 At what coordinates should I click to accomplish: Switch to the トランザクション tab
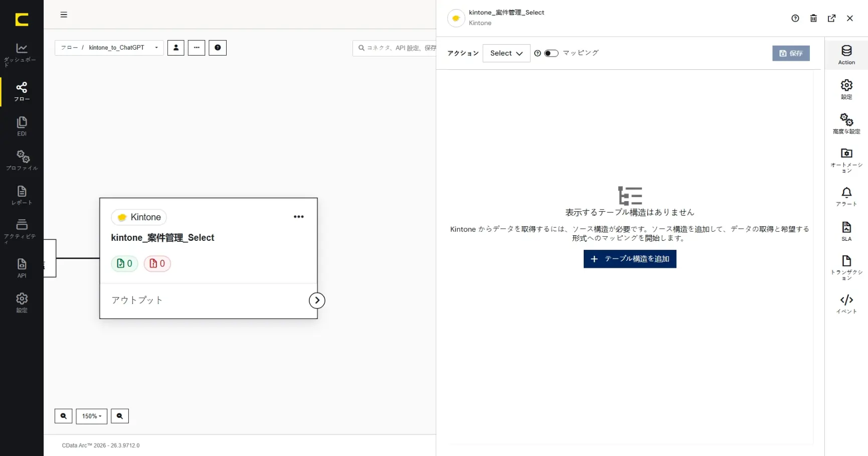[846, 268]
